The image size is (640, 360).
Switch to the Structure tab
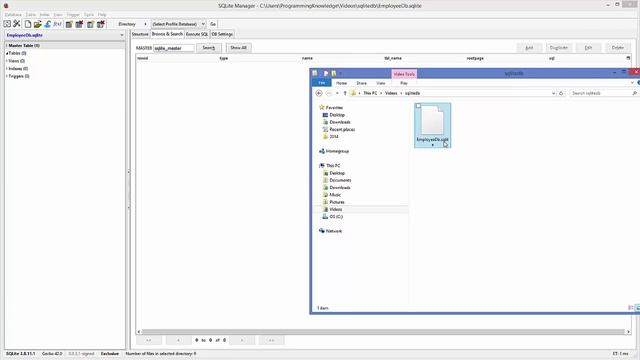pyautogui.click(x=140, y=34)
